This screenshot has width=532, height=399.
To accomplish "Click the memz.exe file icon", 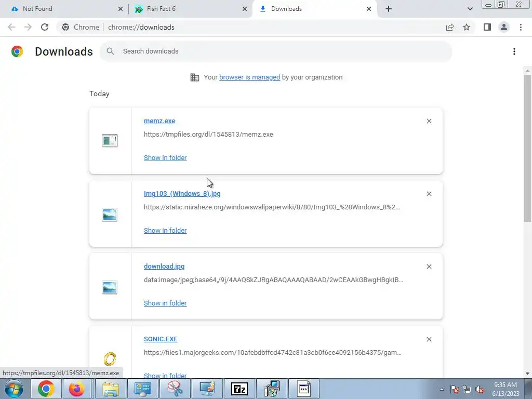I will tap(110, 140).
